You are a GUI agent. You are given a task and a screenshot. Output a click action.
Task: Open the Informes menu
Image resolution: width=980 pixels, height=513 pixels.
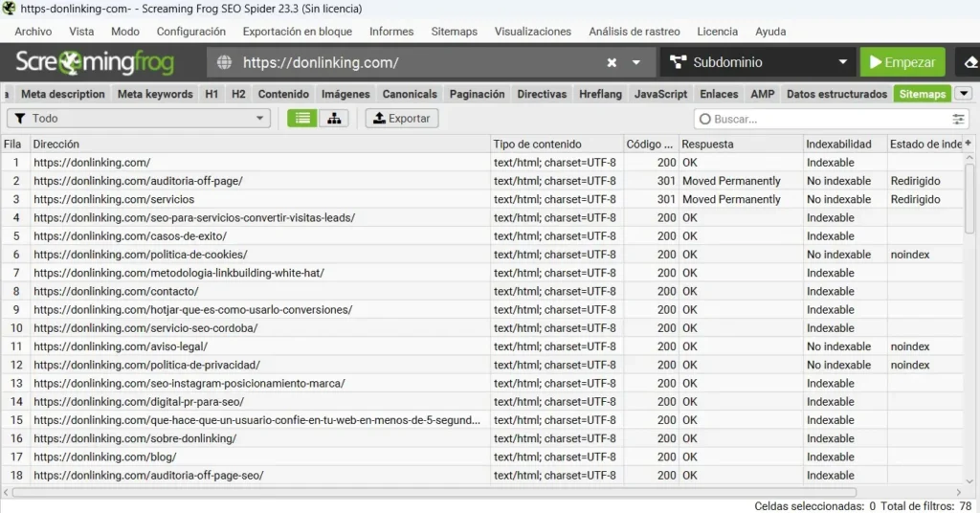tap(391, 32)
